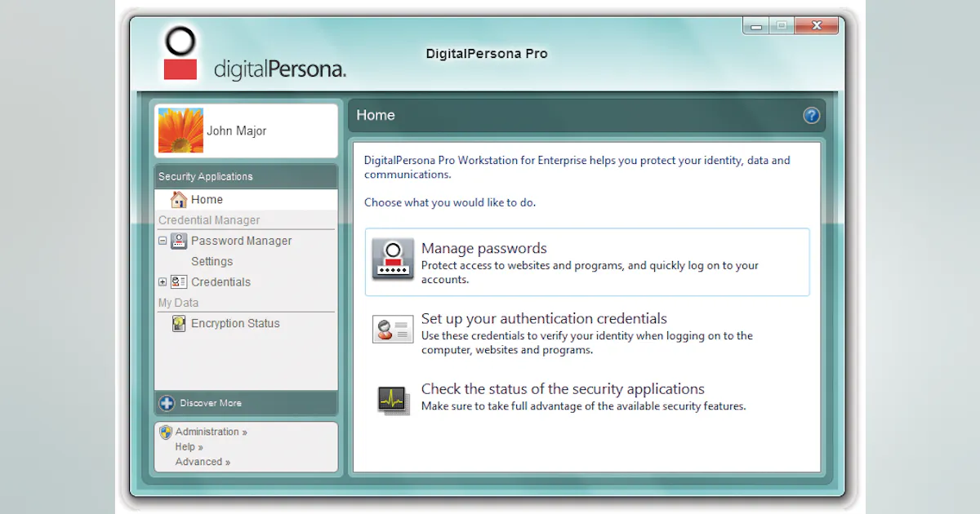Image resolution: width=980 pixels, height=514 pixels.
Task: Open the Advanced link
Action: tap(203, 462)
